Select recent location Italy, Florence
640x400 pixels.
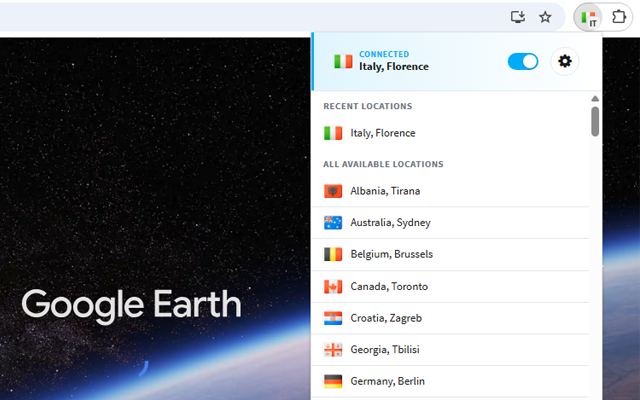pos(450,133)
